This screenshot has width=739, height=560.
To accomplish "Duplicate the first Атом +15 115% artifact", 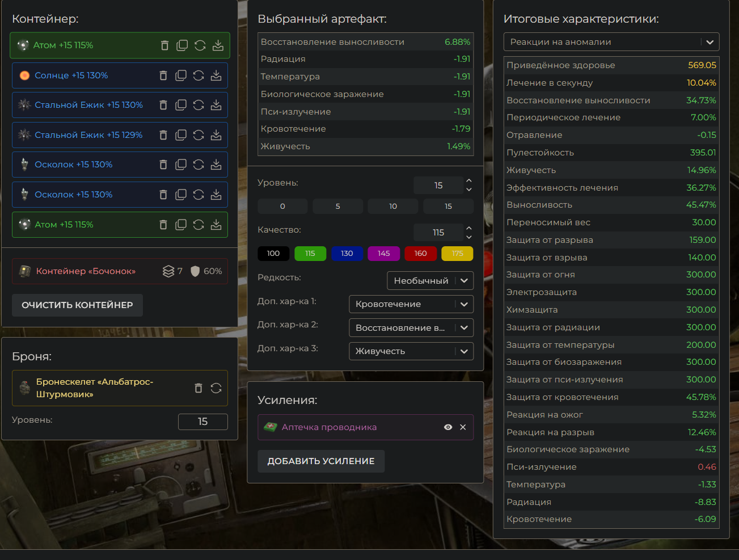I will pos(182,45).
